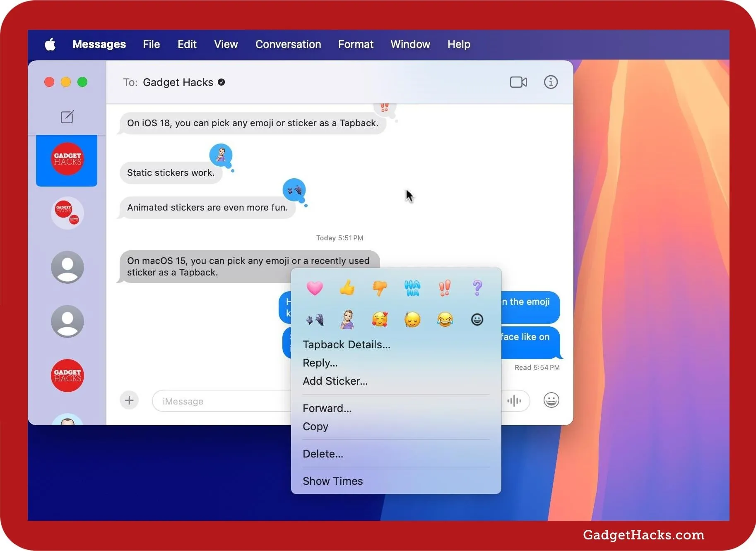This screenshot has width=756, height=551.
Task: Add the exclamation marks Tapback
Action: click(445, 288)
